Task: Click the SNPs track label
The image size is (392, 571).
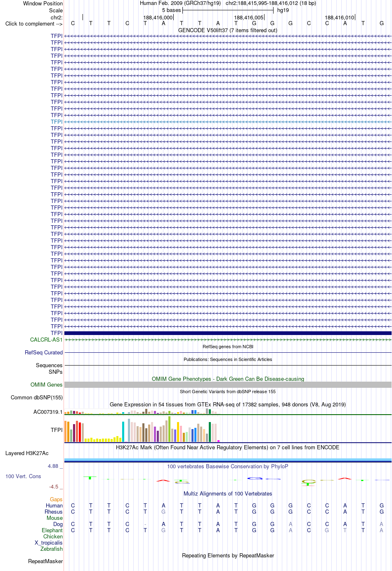Action: click(x=56, y=372)
